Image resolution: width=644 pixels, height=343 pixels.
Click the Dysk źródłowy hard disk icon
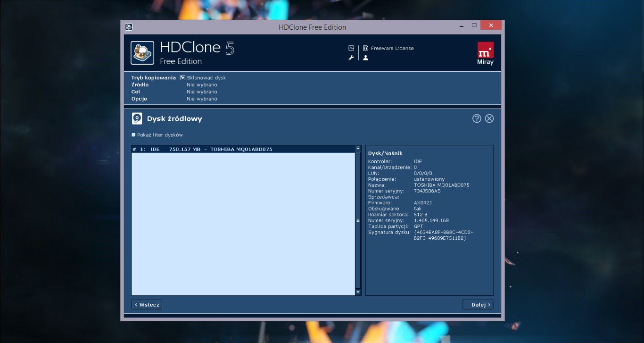point(137,118)
